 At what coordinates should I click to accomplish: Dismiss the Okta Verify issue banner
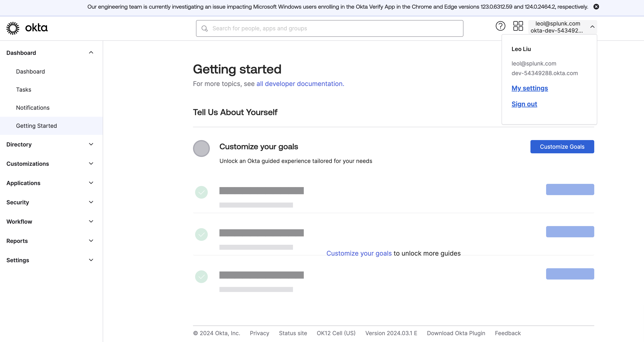click(x=596, y=7)
